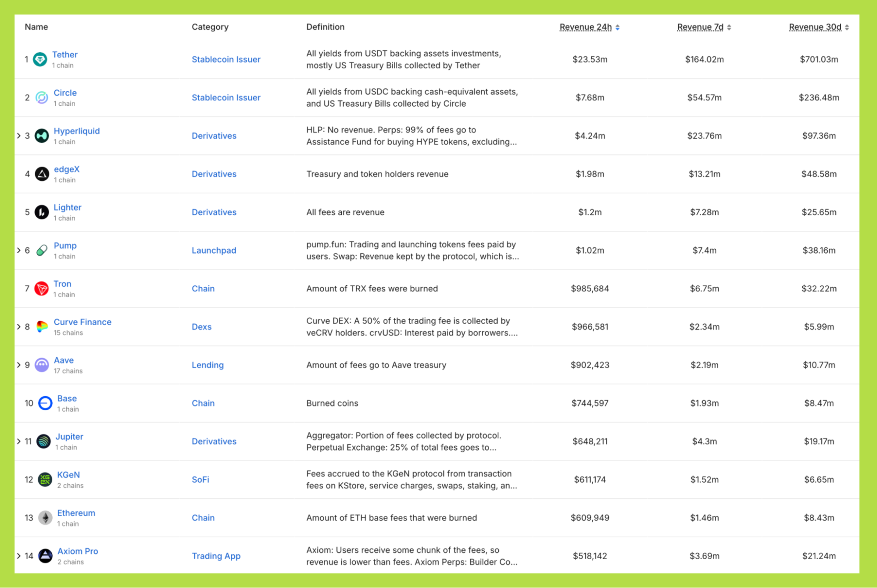Click the Trading App category link

point(216,556)
